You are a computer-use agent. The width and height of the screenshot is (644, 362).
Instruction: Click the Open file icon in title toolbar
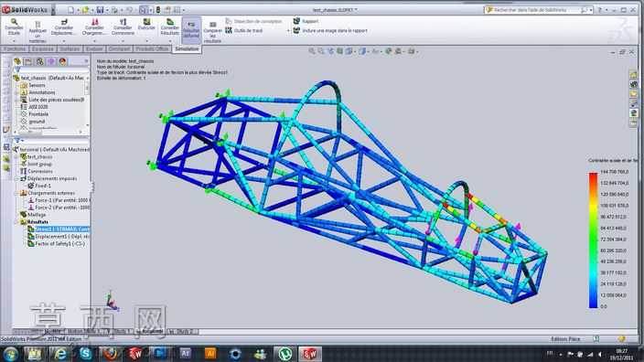pos(85,9)
